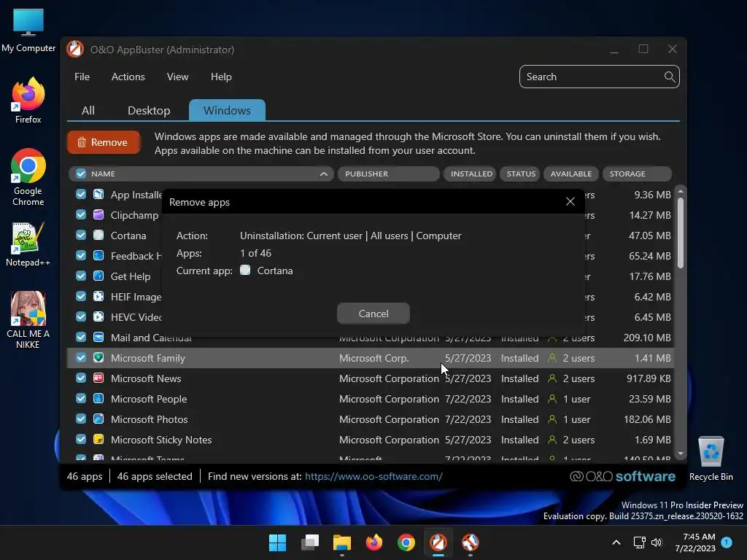Click the Cortana icon in Remove apps dialog

tap(245, 271)
